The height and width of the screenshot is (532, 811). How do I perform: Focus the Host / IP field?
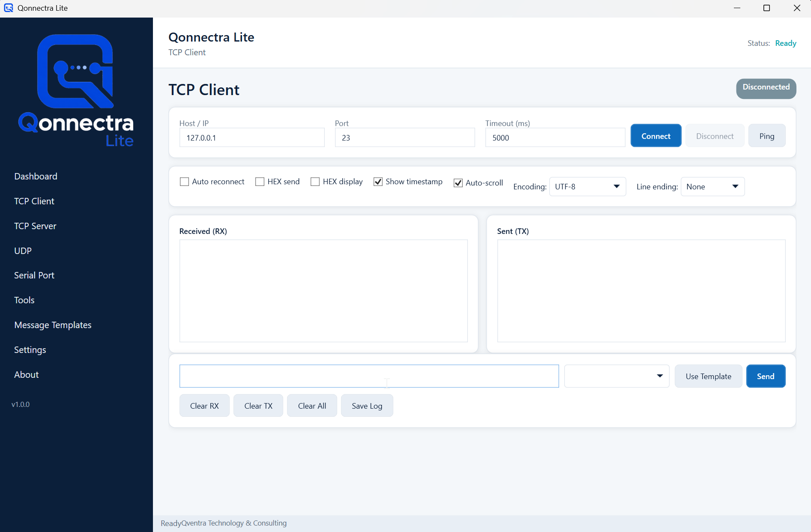point(252,138)
